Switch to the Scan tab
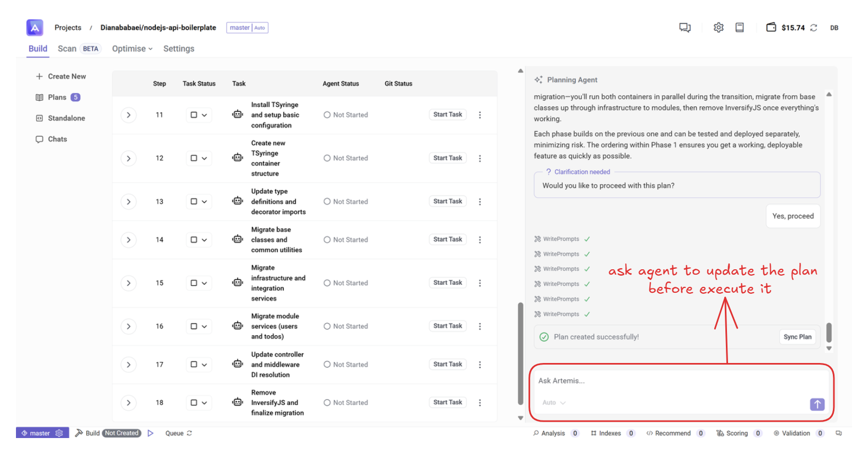This screenshot has width=868, height=454. [x=67, y=48]
